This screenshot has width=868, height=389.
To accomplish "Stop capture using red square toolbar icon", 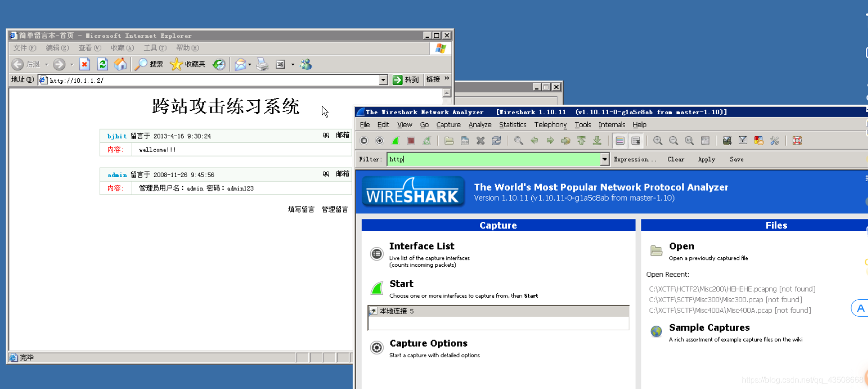I will pos(411,141).
